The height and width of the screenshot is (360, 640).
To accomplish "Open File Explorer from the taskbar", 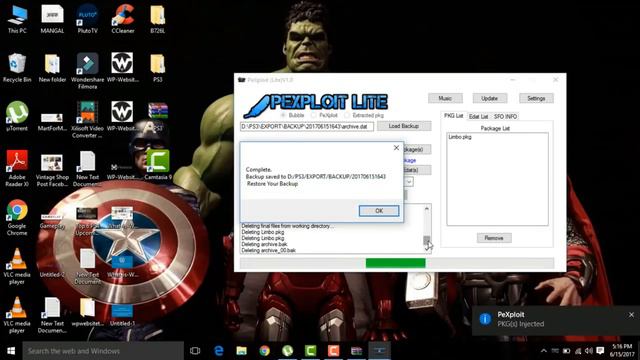I will [242, 351].
